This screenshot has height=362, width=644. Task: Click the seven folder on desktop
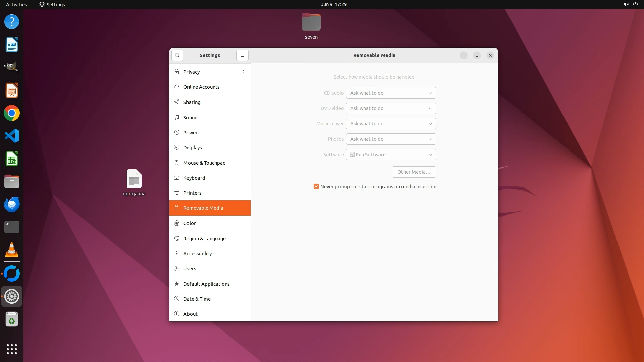(x=311, y=23)
